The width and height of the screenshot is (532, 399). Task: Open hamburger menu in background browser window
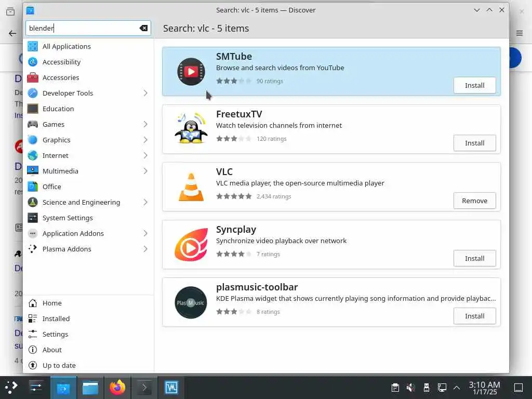520,33
